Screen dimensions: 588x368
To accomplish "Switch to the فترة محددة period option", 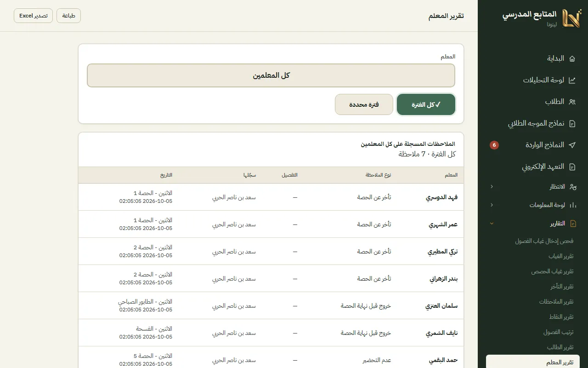I will [364, 104].
